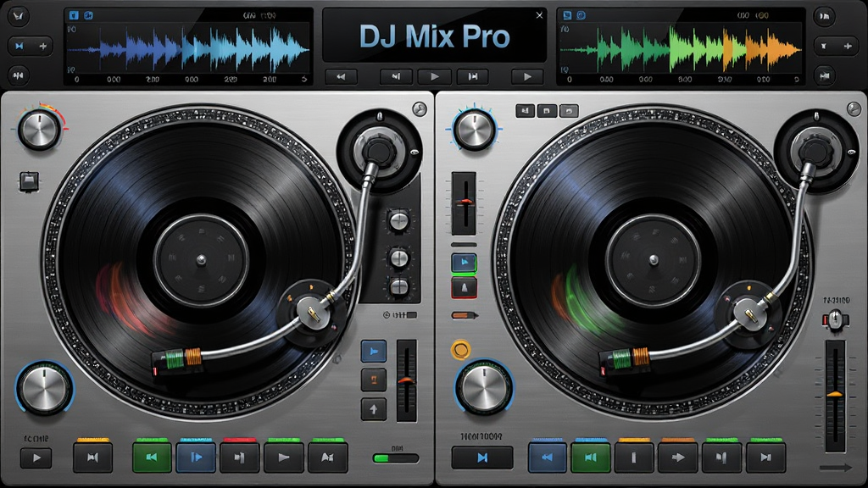Click the right deck vertical fader with red handle
Image resolution: width=868 pixels, height=488 pixels.
(x=465, y=203)
